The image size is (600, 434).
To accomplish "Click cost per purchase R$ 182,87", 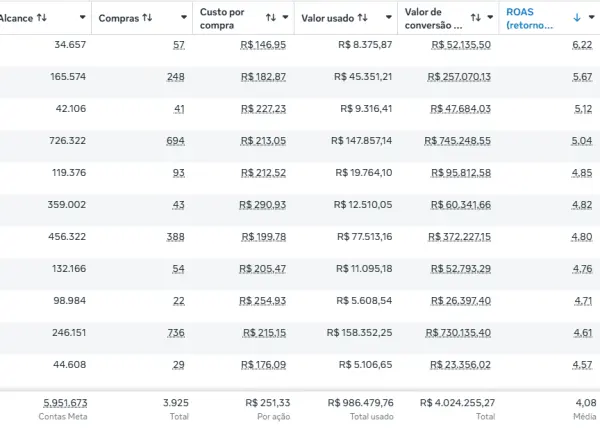I will [263, 77].
